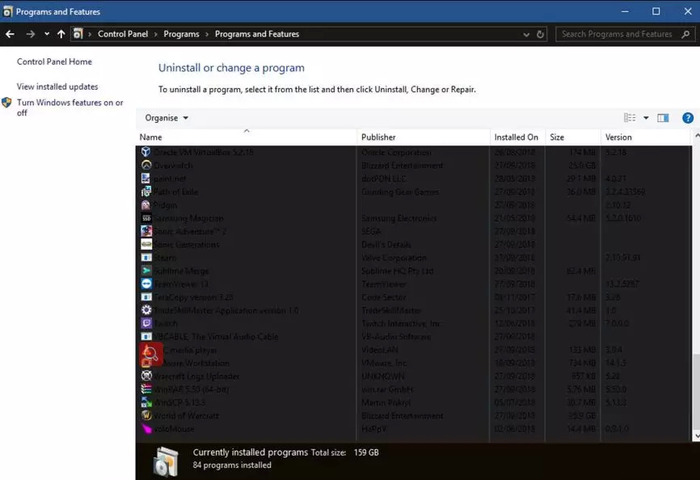Open the Organise dropdown menu
The width and height of the screenshot is (700, 480).
click(x=166, y=118)
